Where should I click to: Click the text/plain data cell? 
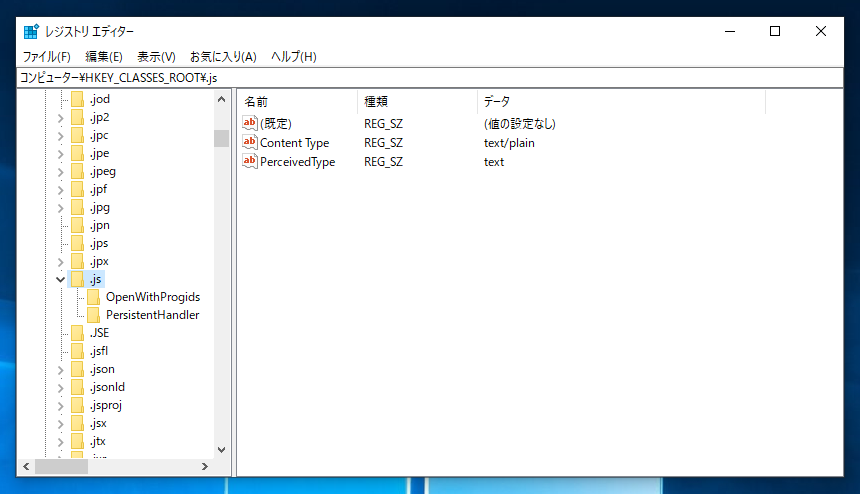point(509,143)
